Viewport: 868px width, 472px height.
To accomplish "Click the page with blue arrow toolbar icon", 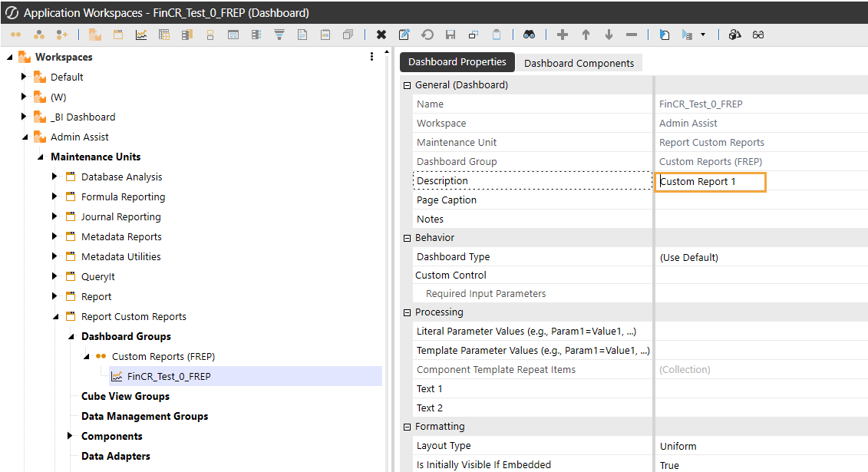I will pyautogui.click(x=665, y=35).
